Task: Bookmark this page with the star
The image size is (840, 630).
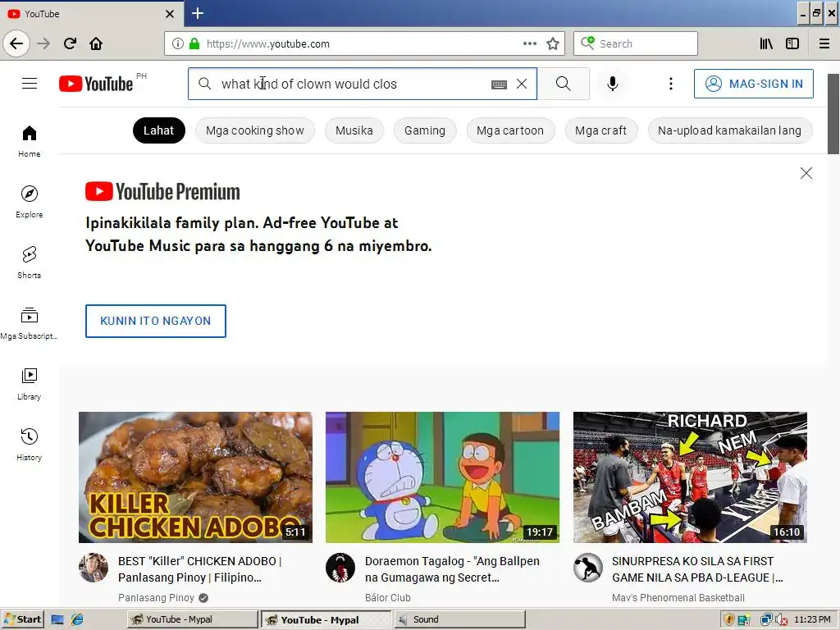Action: (553, 43)
